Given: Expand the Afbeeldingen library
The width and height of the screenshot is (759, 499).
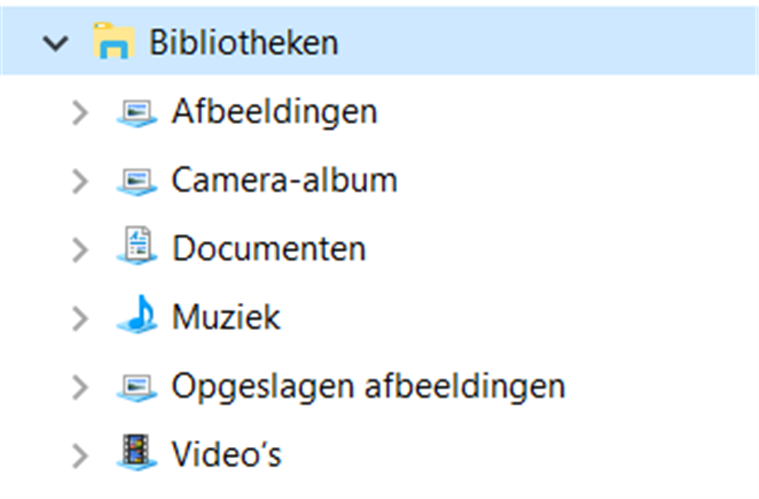Looking at the screenshot, I should tap(80, 113).
